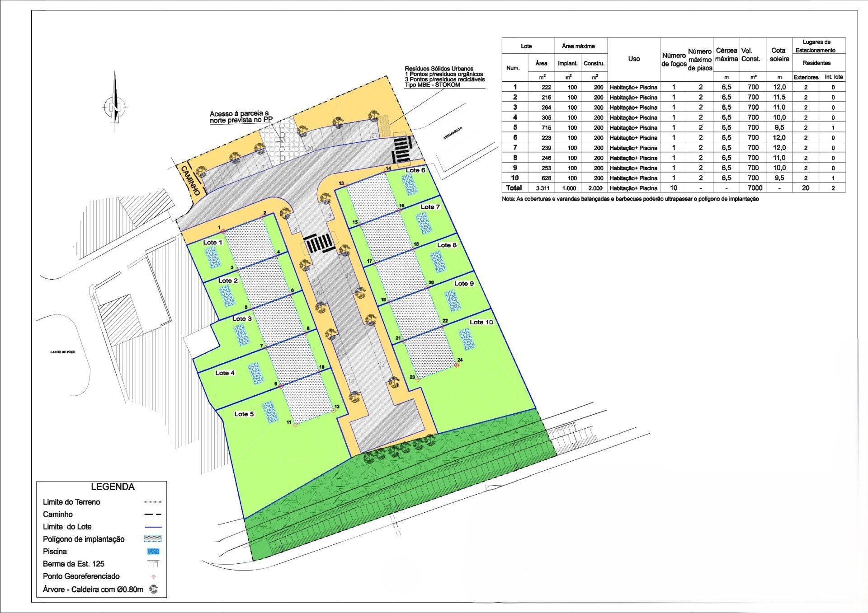The image size is (868, 613).
Task: Click the CAMINHO label on the path
Action: pyautogui.click(x=190, y=180)
